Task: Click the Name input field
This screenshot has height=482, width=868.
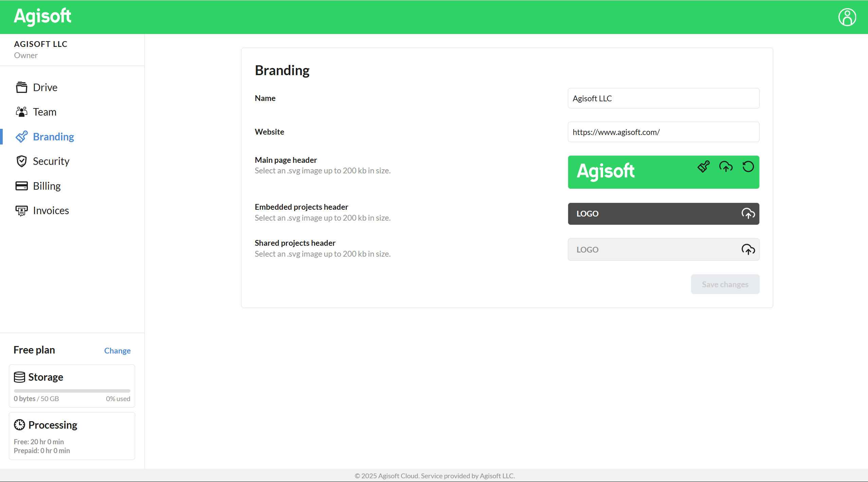Action: [663, 98]
